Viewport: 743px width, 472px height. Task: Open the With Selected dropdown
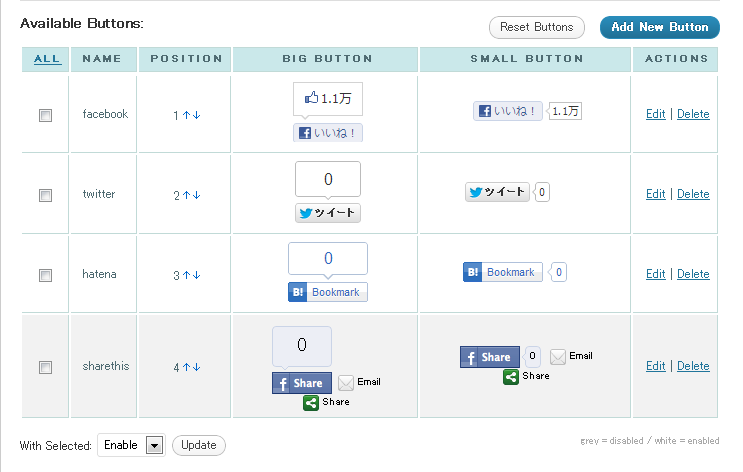coord(153,446)
